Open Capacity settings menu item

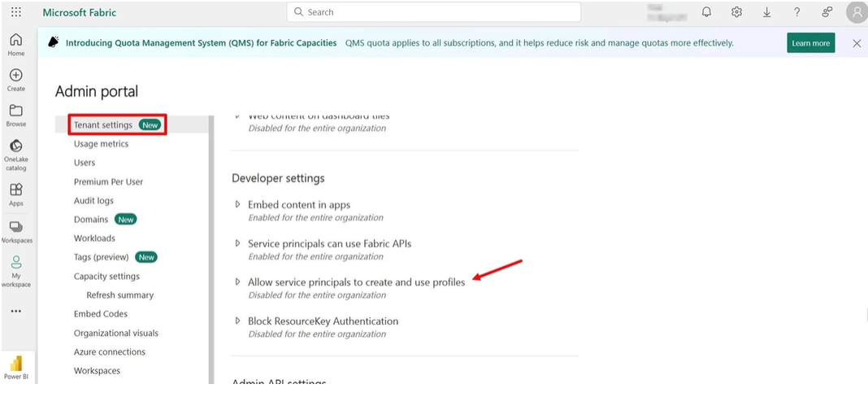point(106,276)
